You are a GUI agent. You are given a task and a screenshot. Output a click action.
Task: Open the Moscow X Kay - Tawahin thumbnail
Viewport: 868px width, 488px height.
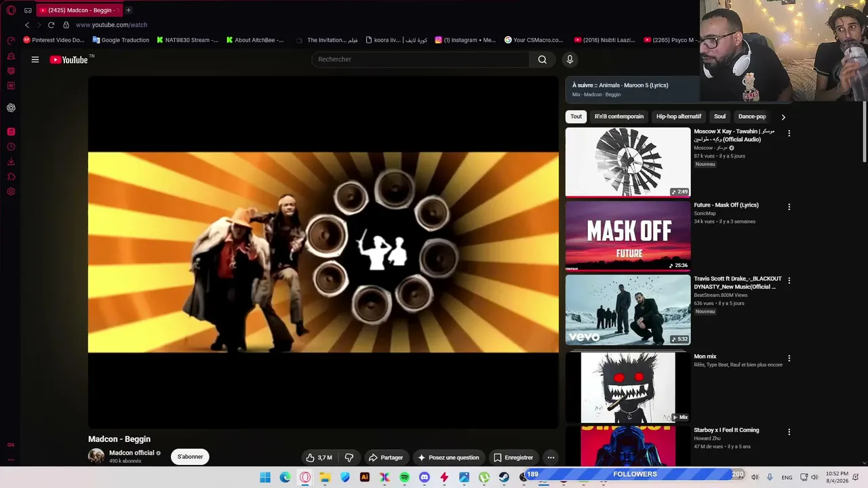point(628,162)
